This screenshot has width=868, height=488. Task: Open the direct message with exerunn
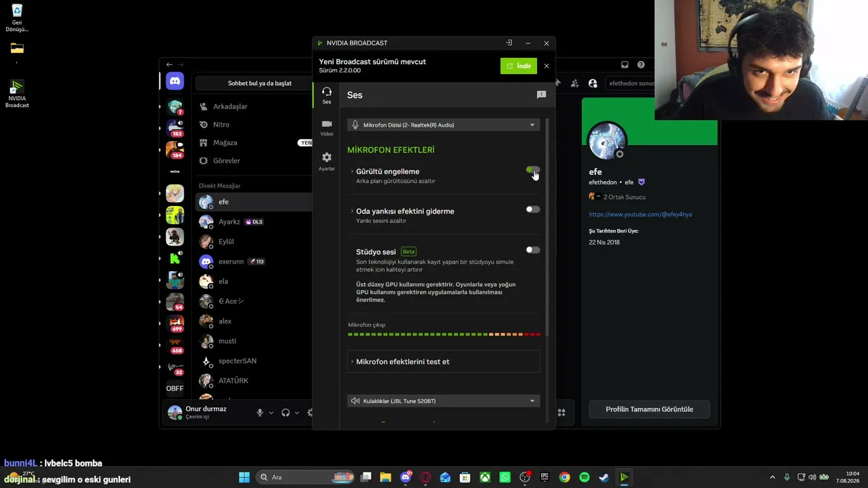tap(254, 262)
